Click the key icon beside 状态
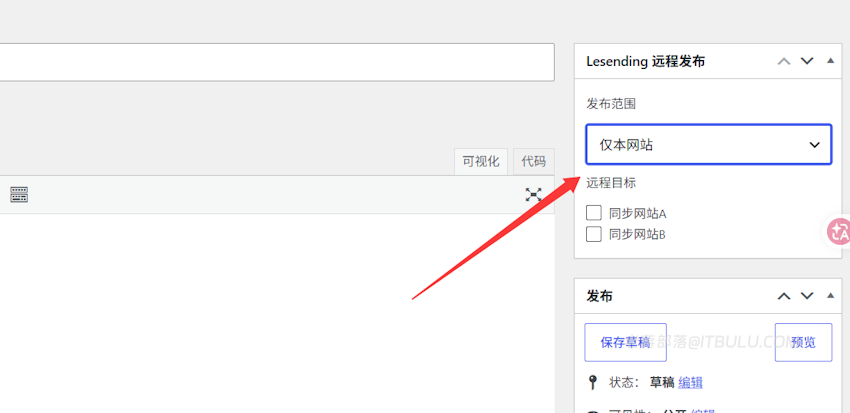Screen dimensions: 850x413 click(593, 382)
